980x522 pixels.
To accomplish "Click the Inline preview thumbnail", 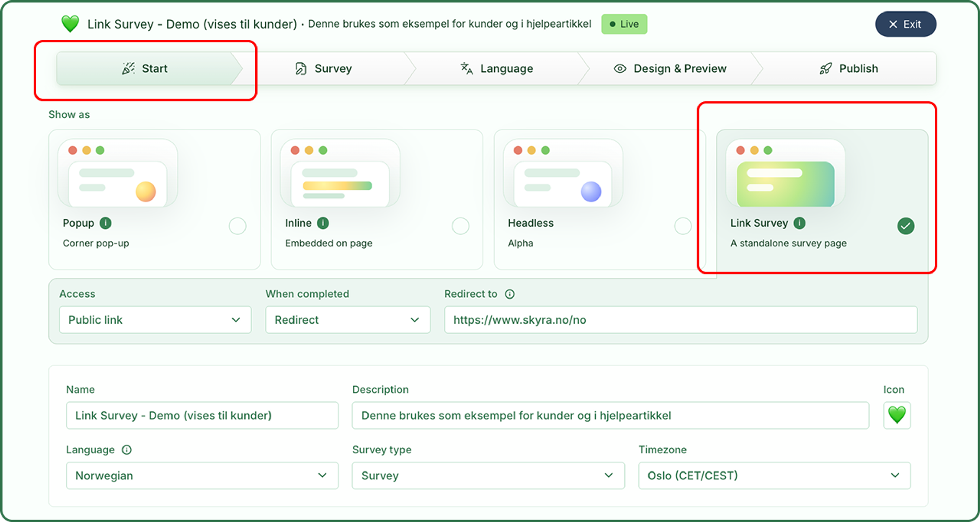I will tap(340, 173).
